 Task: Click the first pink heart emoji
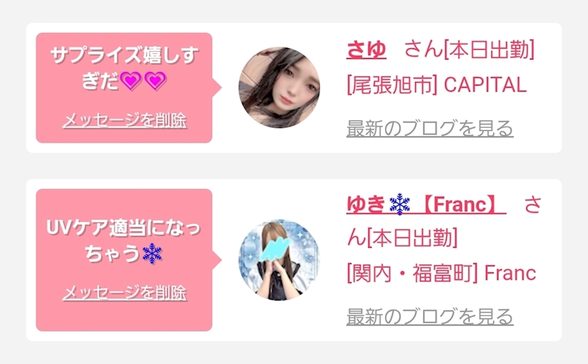[x=130, y=80]
